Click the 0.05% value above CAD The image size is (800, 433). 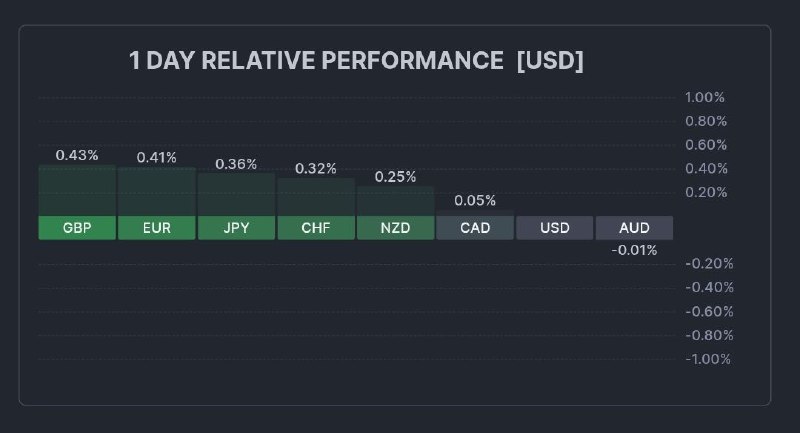pos(475,201)
